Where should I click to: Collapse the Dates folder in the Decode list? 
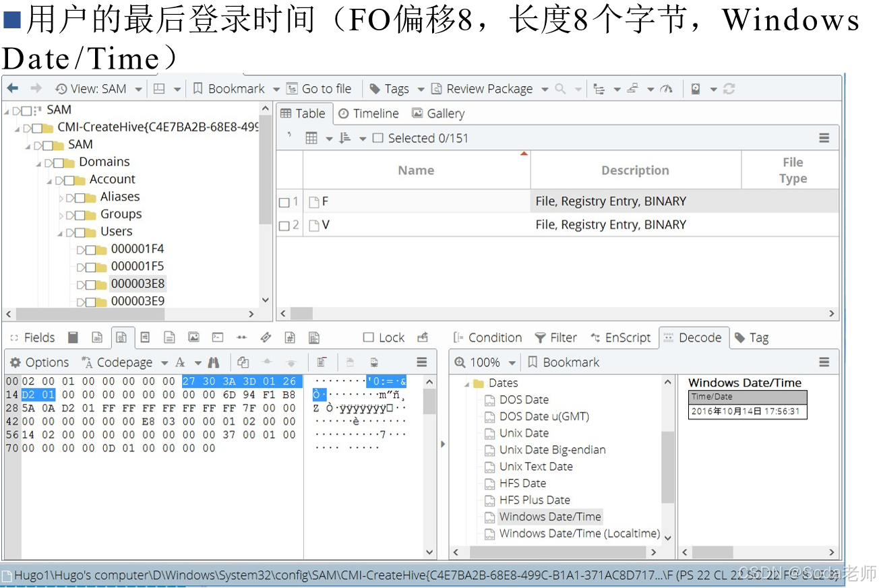coord(466,383)
